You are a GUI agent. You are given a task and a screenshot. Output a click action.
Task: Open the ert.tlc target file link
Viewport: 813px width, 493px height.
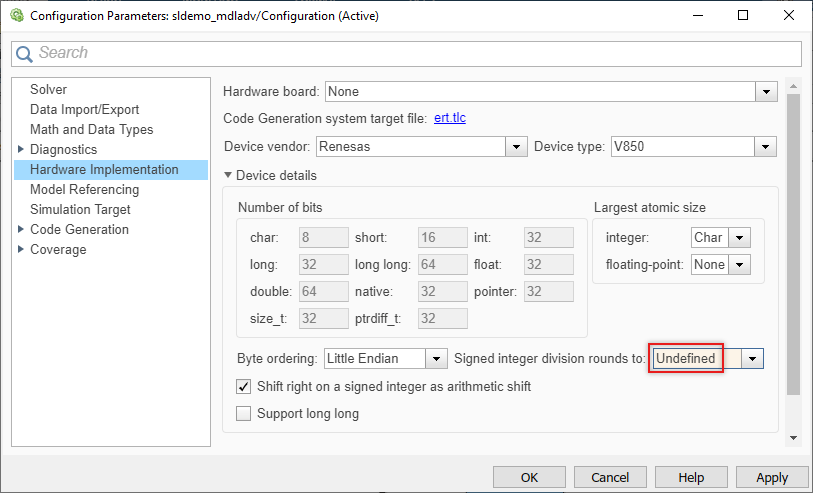point(449,118)
